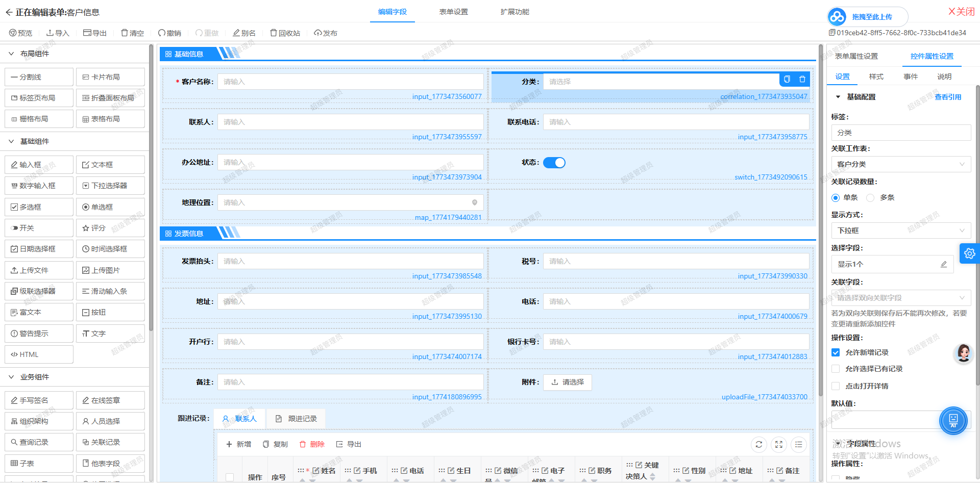Viewport: 980px width, 486px height.
Task: Switch to the 表单设置 tab
Action: (453, 12)
